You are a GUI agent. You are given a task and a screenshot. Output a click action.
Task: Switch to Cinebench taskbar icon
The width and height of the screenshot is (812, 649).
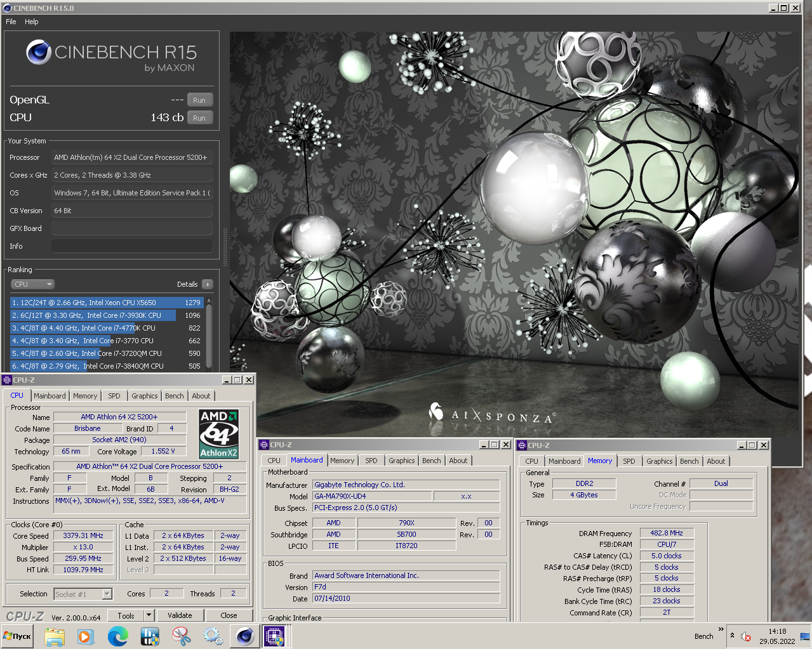[244, 636]
